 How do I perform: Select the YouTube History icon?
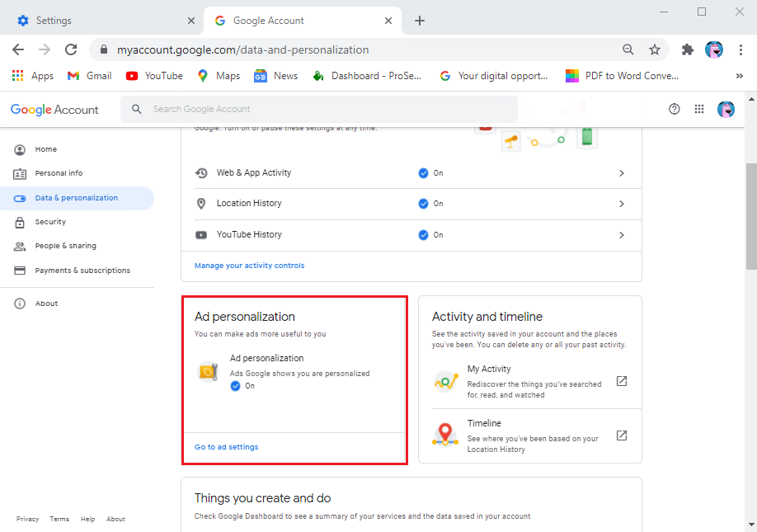[x=200, y=234]
